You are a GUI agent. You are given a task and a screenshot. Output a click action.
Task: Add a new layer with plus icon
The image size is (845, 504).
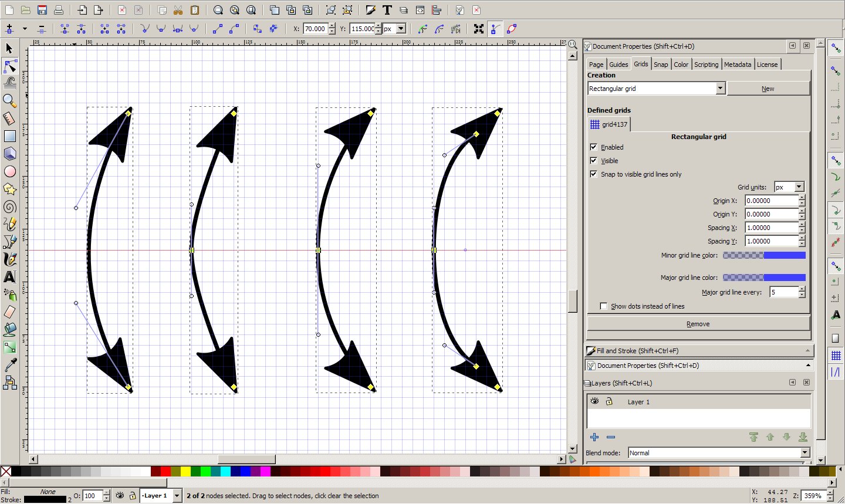(594, 437)
